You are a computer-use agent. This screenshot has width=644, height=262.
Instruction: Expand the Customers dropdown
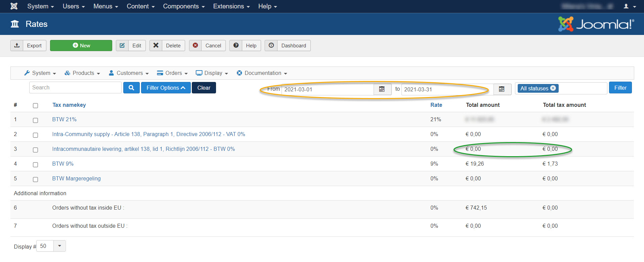129,73
